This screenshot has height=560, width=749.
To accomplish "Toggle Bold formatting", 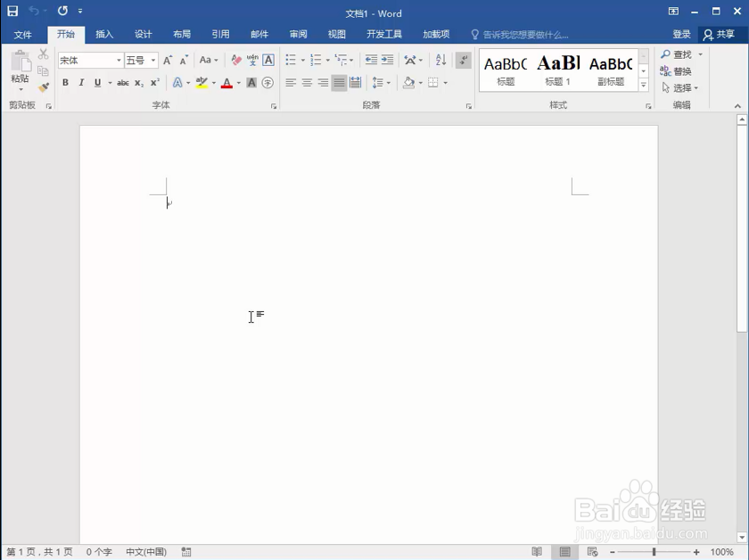I will 65,83.
